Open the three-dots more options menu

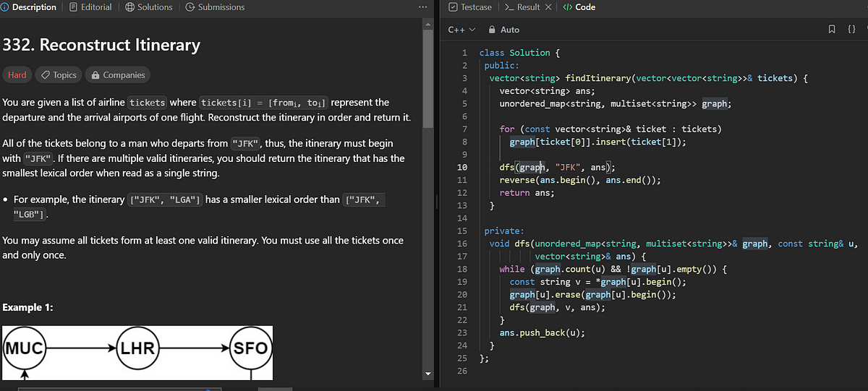pyautogui.click(x=422, y=7)
